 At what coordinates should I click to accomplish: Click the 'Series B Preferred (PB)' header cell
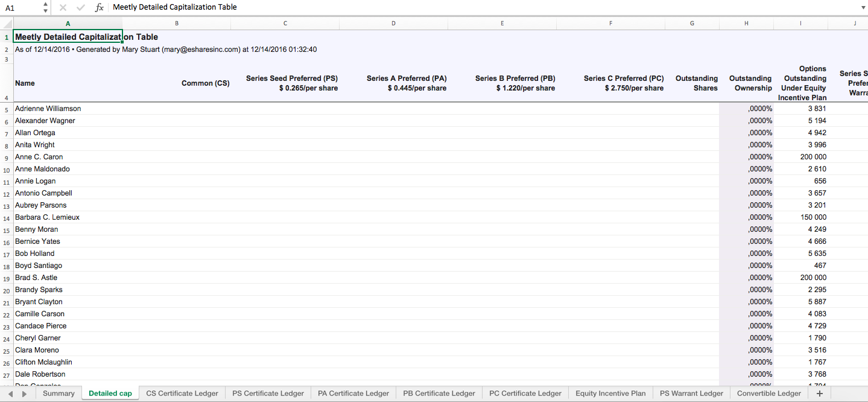point(502,83)
